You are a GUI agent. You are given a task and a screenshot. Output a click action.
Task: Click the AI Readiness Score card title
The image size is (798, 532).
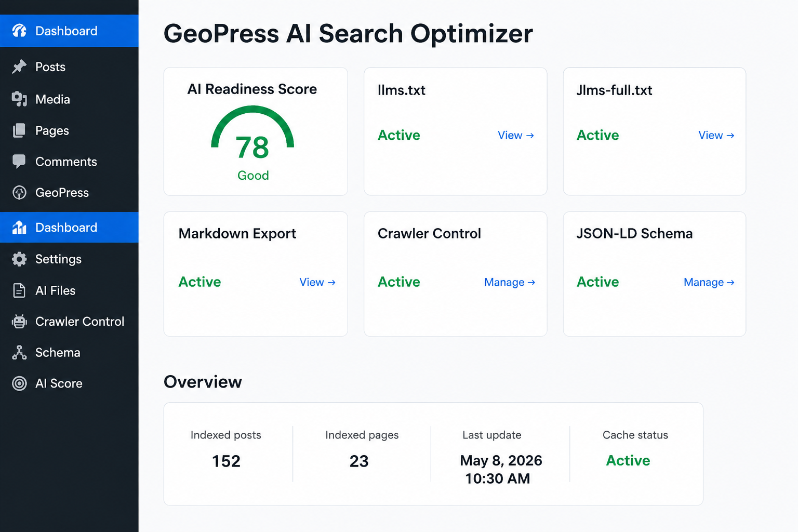pos(252,89)
